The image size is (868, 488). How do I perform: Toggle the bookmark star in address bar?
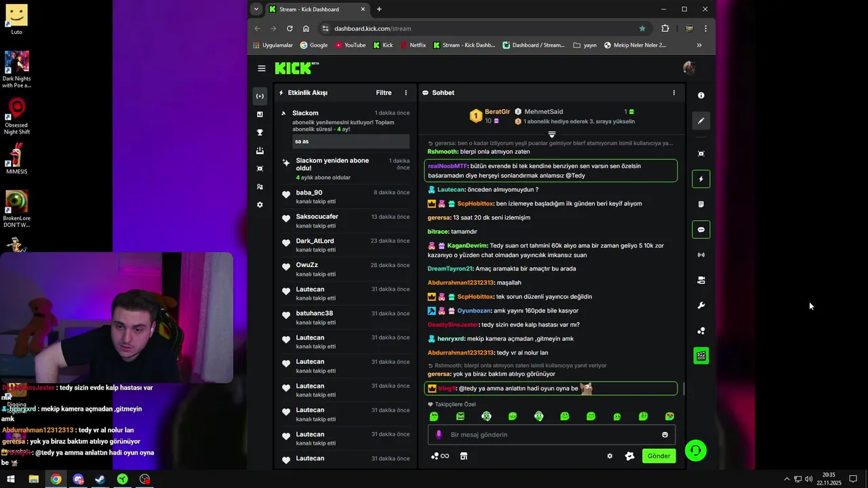point(642,28)
